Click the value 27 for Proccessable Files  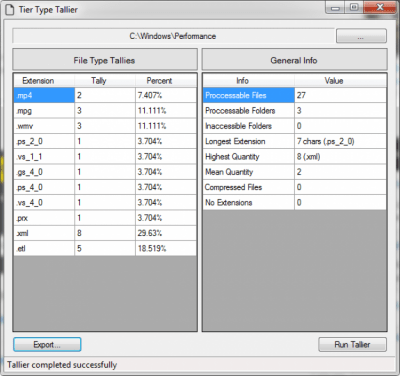[340, 95]
